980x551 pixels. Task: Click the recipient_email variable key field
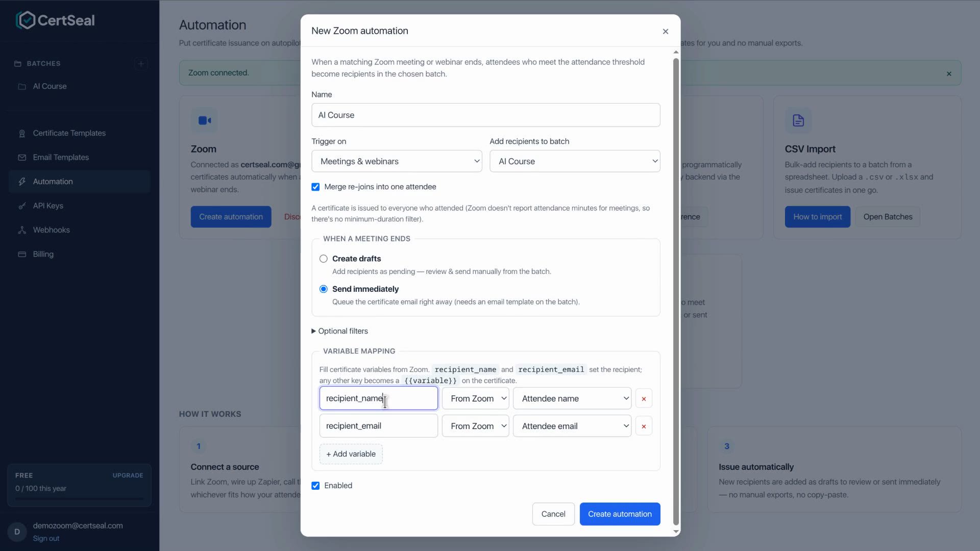pos(378,426)
